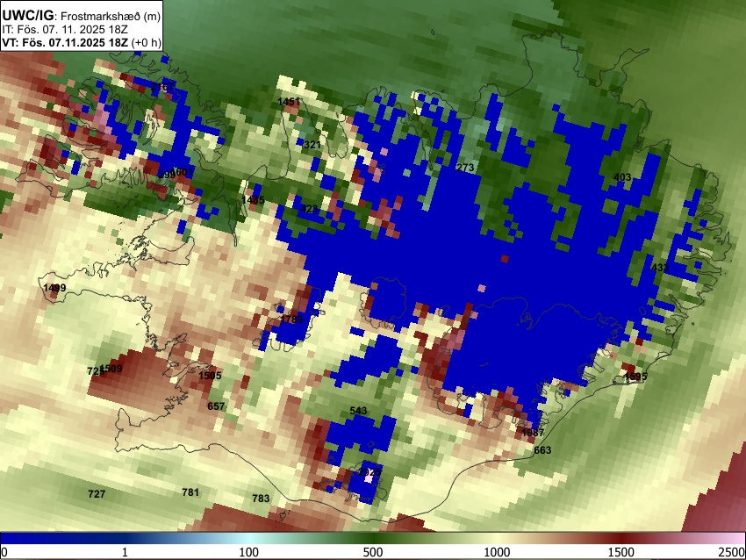Click the map value 657
Image resolution: width=746 pixels, height=560 pixels.
216,406
